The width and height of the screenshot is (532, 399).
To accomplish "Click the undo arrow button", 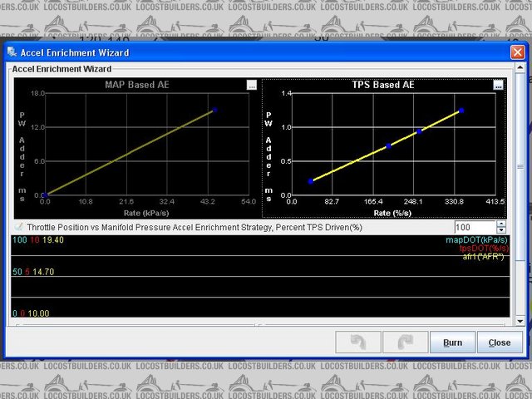I will point(358,342).
